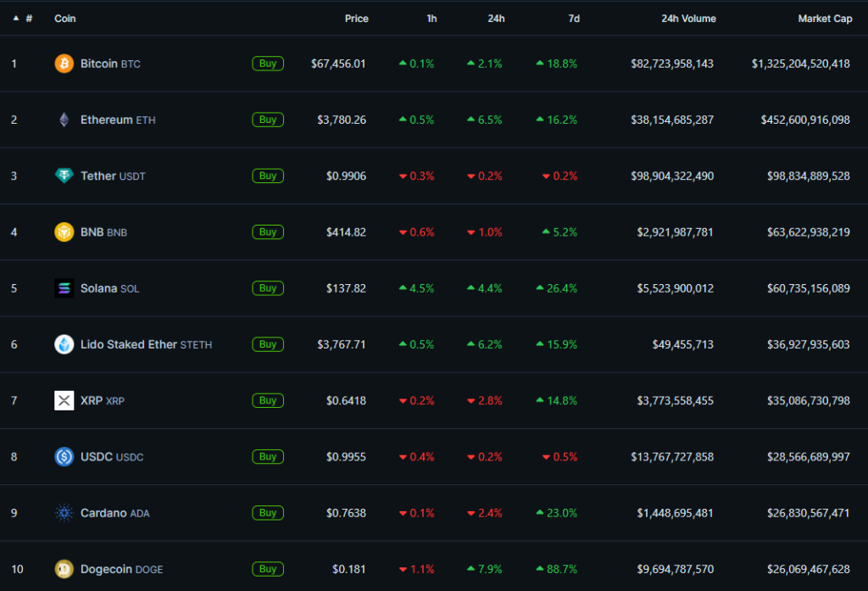The height and width of the screenshot is (591, 868).
Task: Click the Buy button for Bitcoin
Action: (268, 63)
